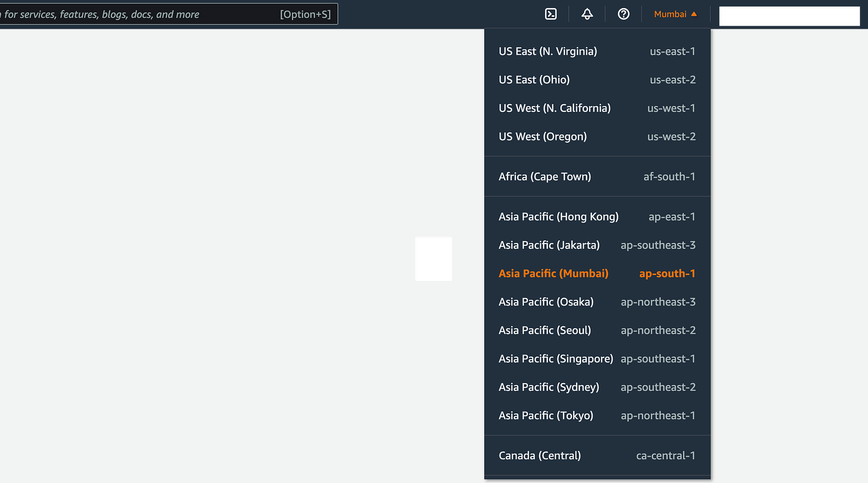Select the highlighted Asia Pacific (Mumbai) region

click(x=597, y=274)
